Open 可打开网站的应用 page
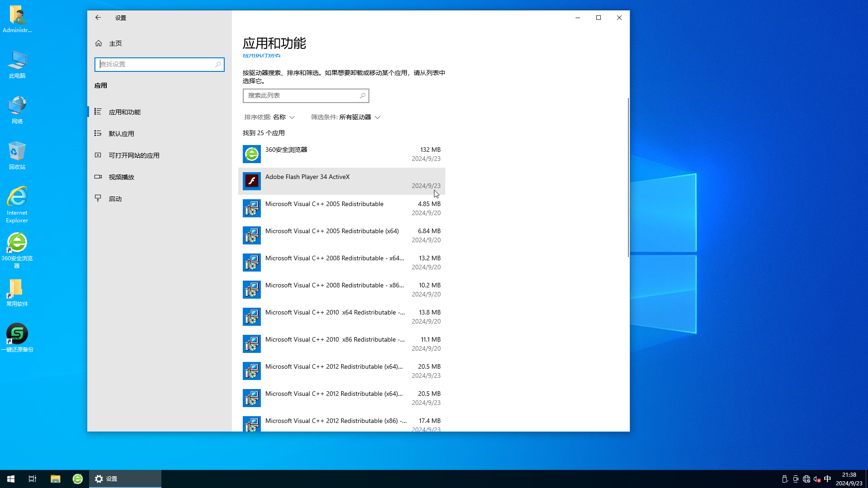868x488 pixels. pyautogui.click(x=160, y=155)
